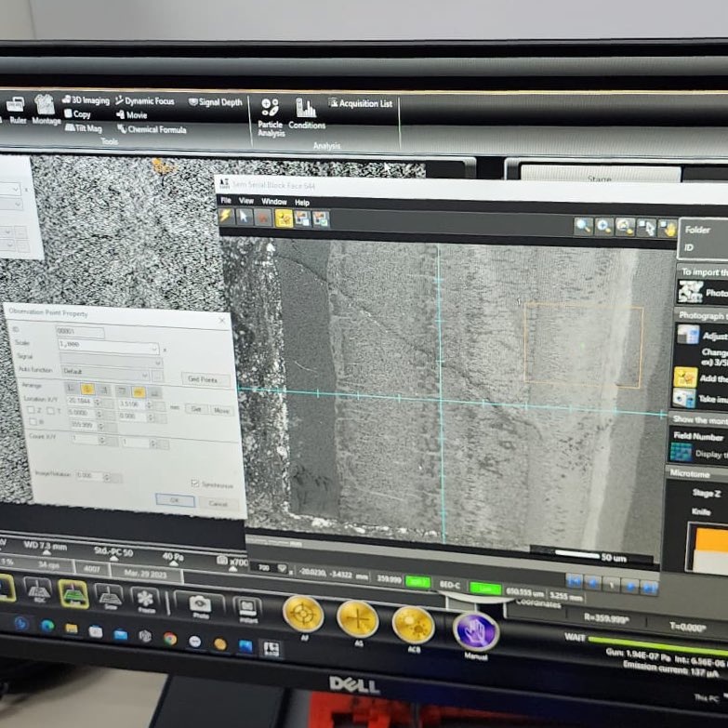This screenshot has width=728, height=728.
Task: Open the Acquisition List
Action: coord(361,103)
